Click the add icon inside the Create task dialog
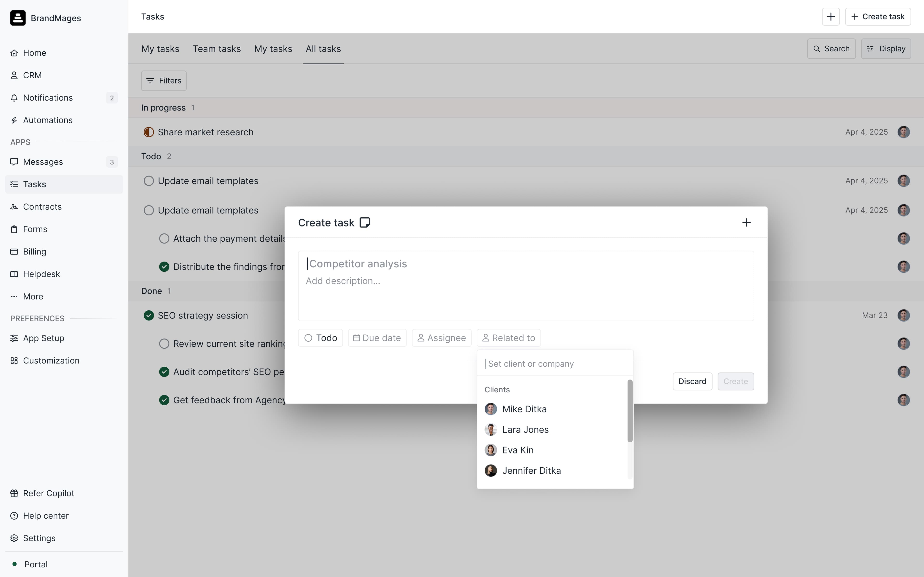Screen dimensions: 924x577 (x=746, y=222)
